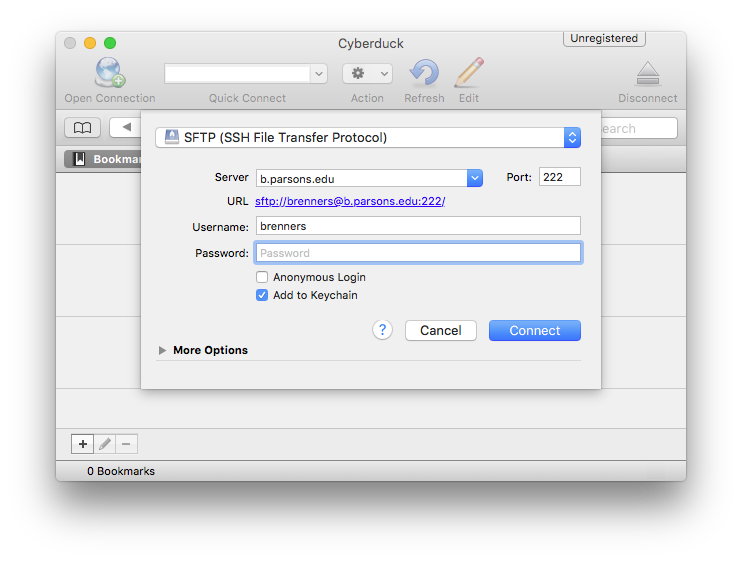
Task: Open the Quick Connect dropdown arrow
Action: (319, 74)
